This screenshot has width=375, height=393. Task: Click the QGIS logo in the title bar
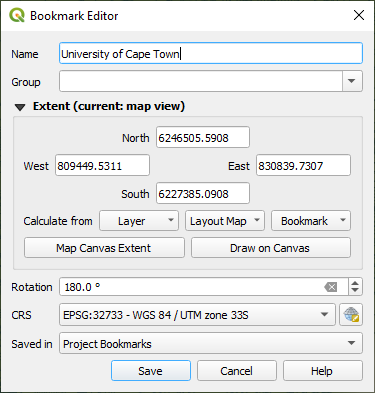tap(17, 15)
